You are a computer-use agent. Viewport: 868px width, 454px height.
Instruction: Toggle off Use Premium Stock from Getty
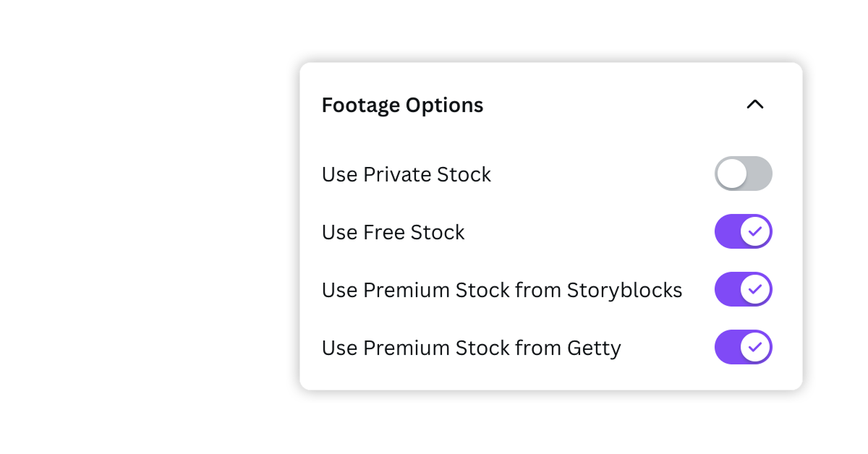click(744, 347)
